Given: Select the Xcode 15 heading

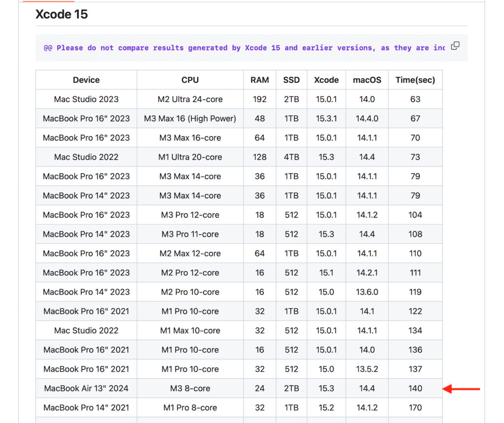Looking at the screenshot, I should click(x=62, y=14).
